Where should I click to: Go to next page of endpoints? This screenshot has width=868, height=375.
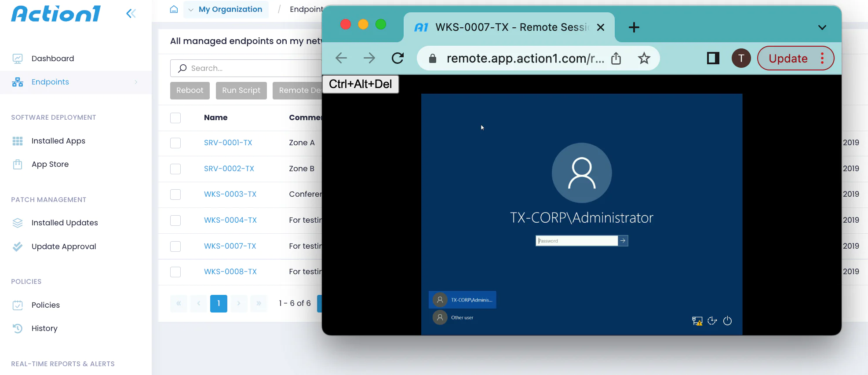(x=239, y=303)
